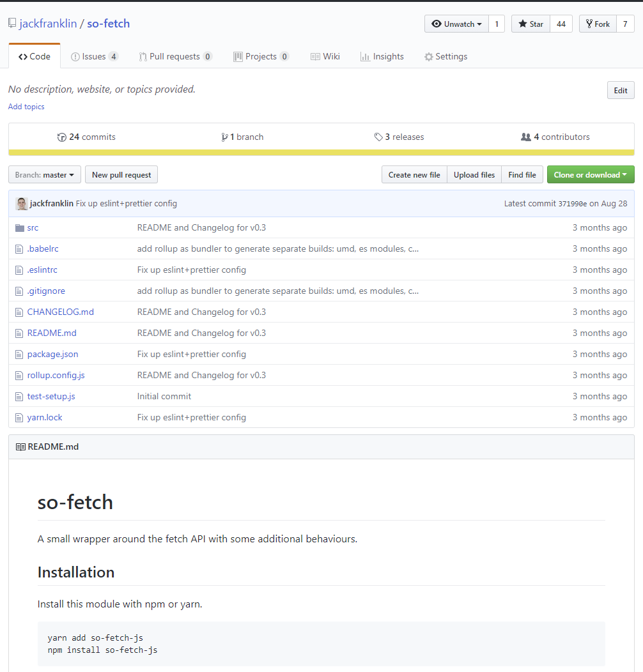Open the yarn.lock file

(45, 417)
